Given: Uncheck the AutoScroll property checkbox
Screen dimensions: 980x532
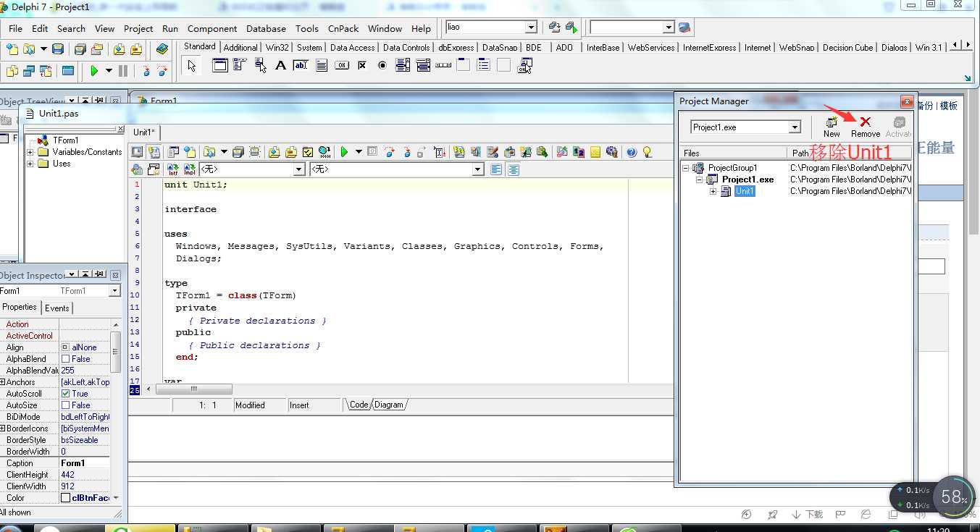Looking at the screenshot, I should tap(66, 394).
